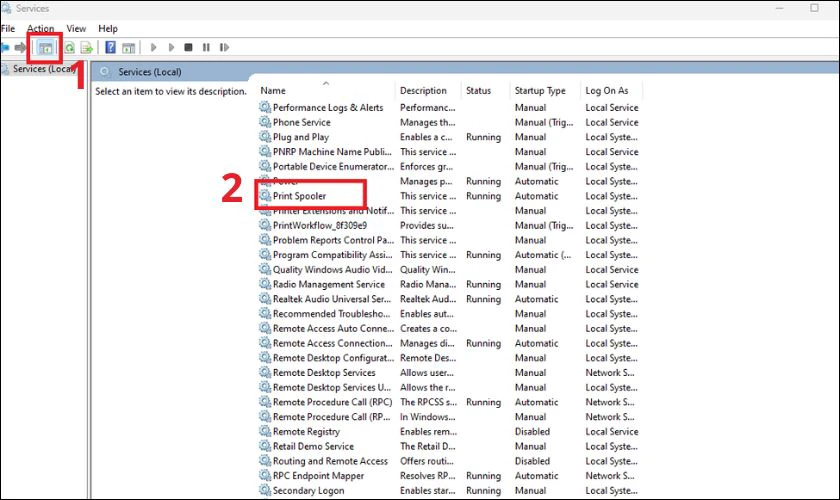Open the Help menu
Screen dimensions: 840x500
tap(108, 28)
